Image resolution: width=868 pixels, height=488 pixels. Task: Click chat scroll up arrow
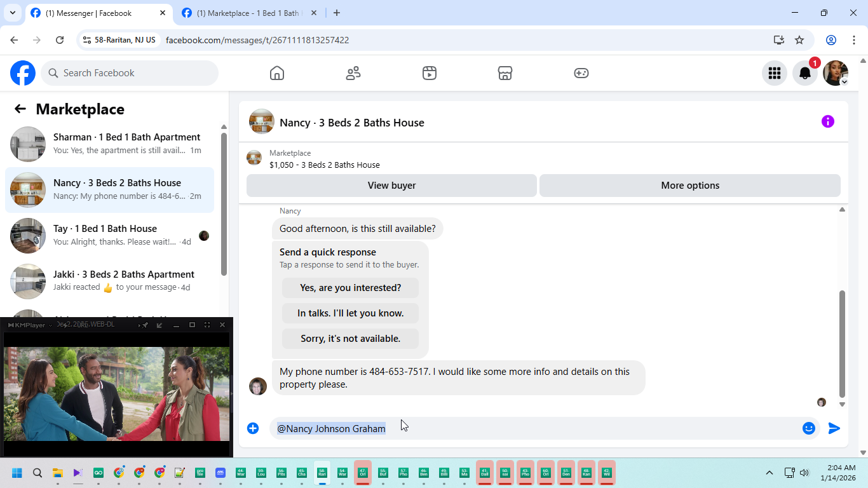click(x=842, y=209)
